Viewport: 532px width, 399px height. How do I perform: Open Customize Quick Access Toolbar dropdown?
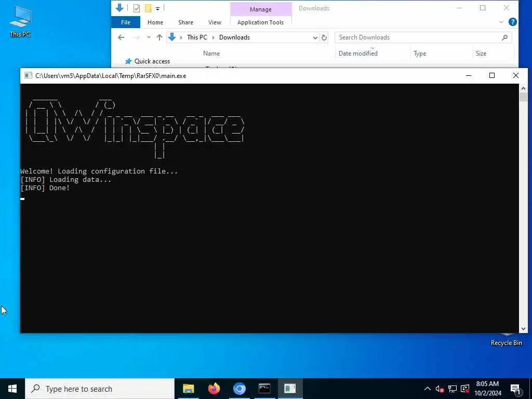[x=158, y=8]
